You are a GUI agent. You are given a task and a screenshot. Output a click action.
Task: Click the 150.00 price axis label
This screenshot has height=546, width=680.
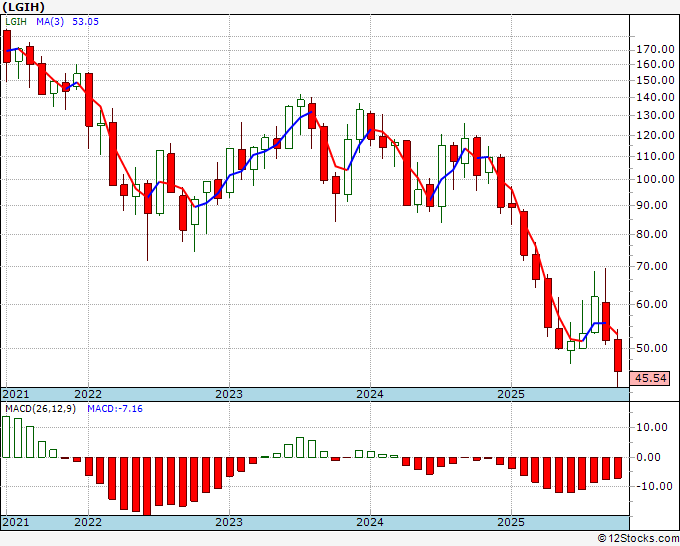pos(655,80)
